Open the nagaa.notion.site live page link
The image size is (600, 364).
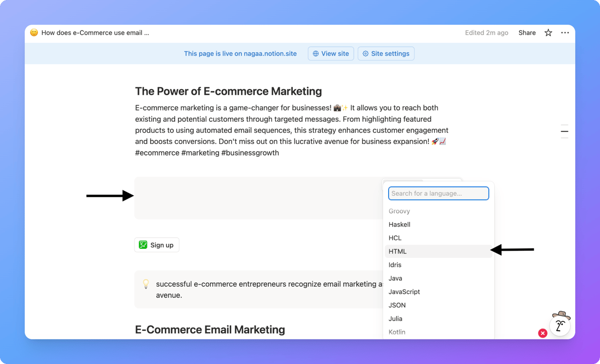(x=240, y=54)
